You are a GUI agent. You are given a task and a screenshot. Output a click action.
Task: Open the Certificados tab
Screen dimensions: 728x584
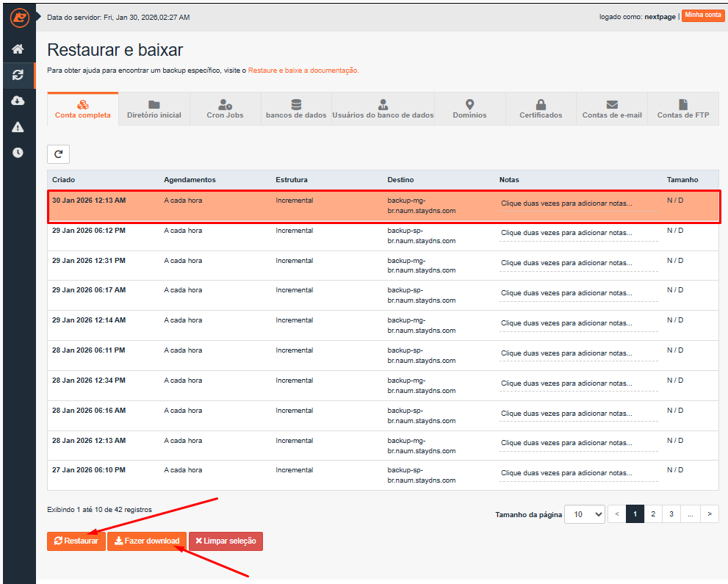(x=541, y=109)
